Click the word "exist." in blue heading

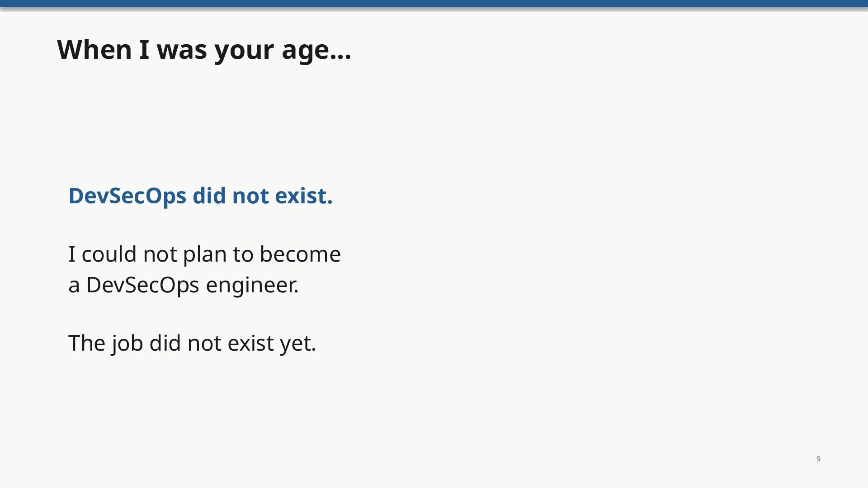304,196
